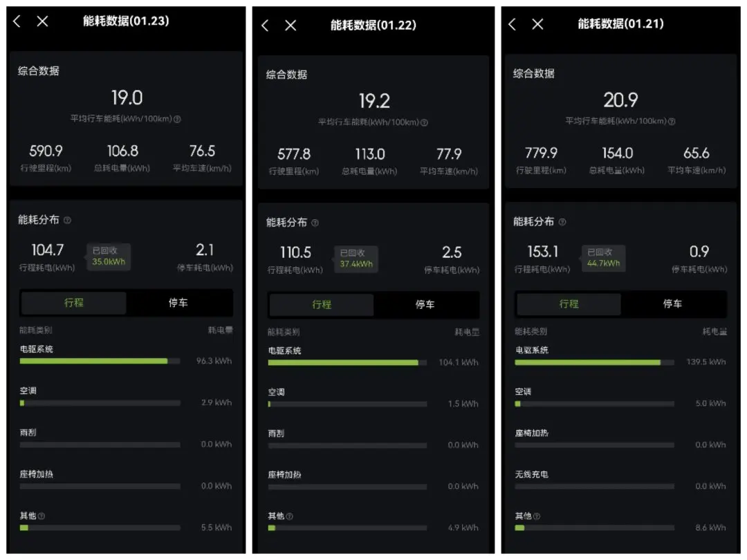The width and height of the screenshot is (747, 560).
Task: Click the 雨刮 usage bar on 01.22
Action: (x=348, y=446)
